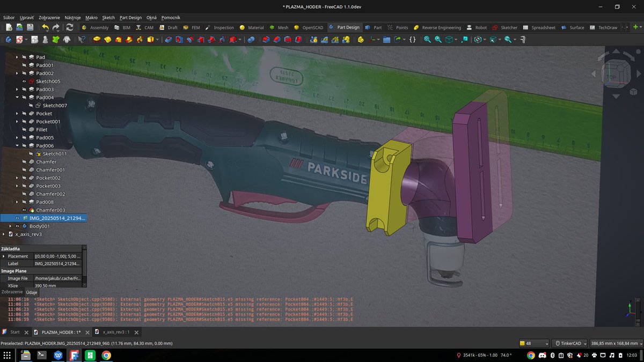Image resolution: width=644 pixels, height=362 pixels.
Task: Click the XSize value 390.50 mm
Action: [x=58, y=286]
